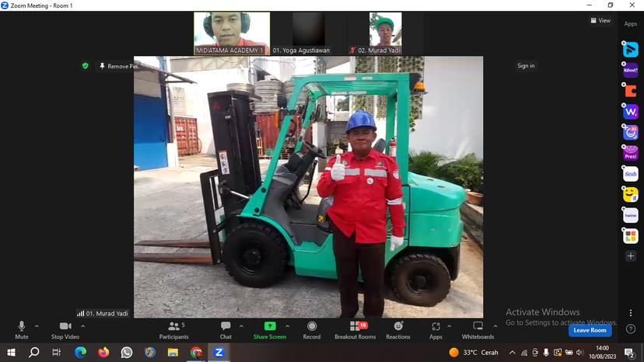Screen dimensions: 644x362
Task: Open the Wi-Fi network tray icon
Action: click(x=524, y=352)
